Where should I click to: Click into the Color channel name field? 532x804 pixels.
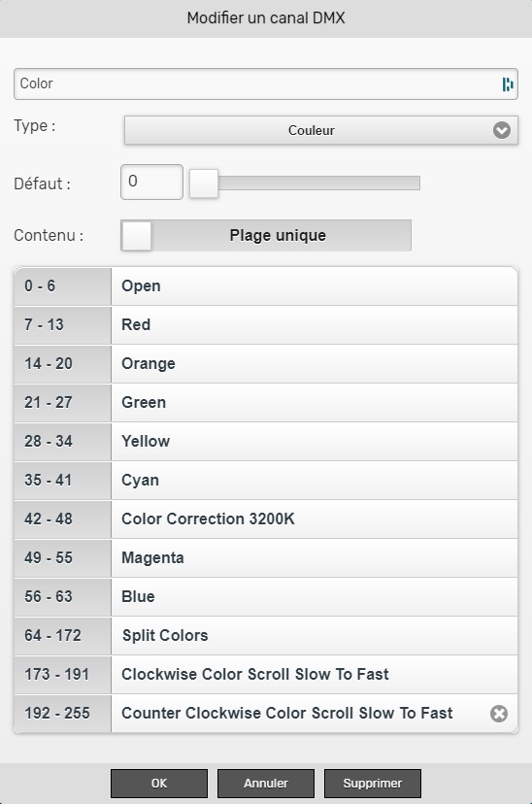click(x=266, y=84)
